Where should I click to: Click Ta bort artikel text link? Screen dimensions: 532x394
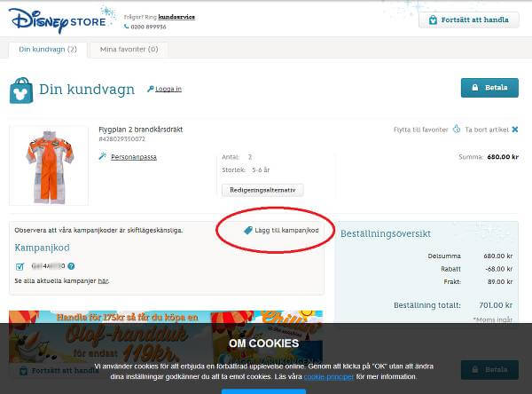487,130
